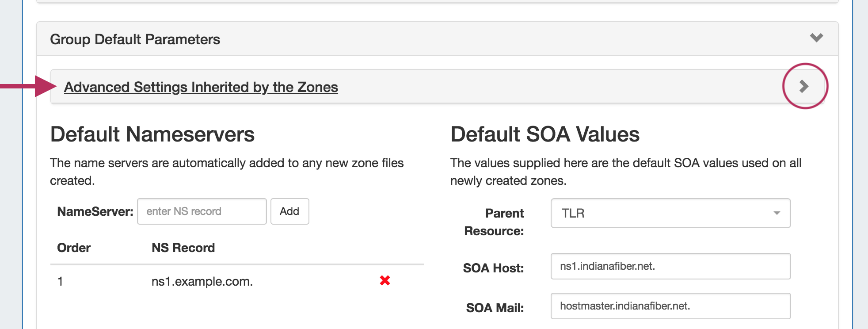Expand advanced settings with the right chevron
The height and width of the screenshot is (329, 868).
tap(804, 86)
